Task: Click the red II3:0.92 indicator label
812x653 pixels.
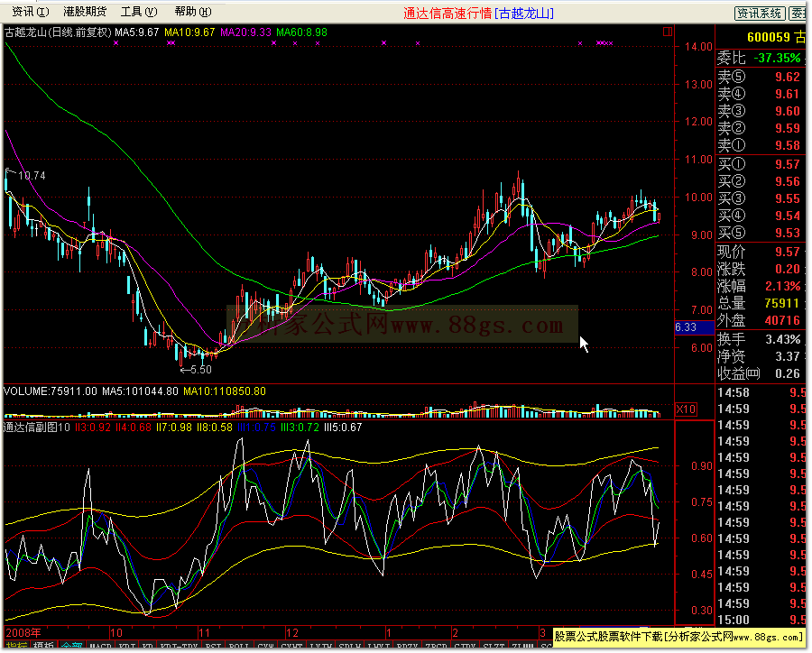Action: coord(93,428)
